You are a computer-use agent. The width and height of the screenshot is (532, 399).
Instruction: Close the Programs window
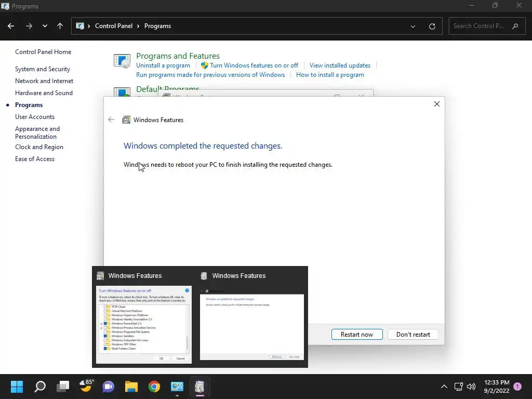coord(519,5)
